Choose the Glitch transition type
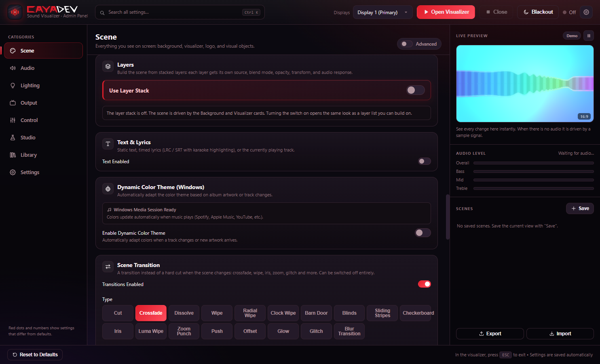 (316, 331)
